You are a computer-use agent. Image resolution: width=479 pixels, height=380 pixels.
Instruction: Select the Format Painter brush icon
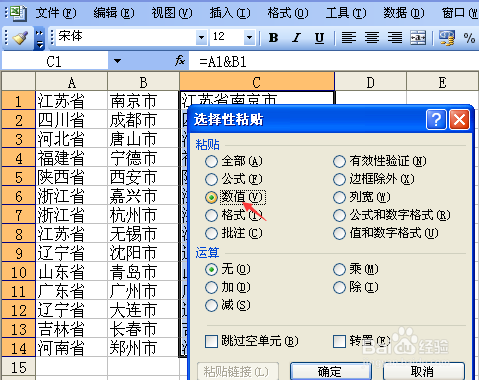coord(21,38)
